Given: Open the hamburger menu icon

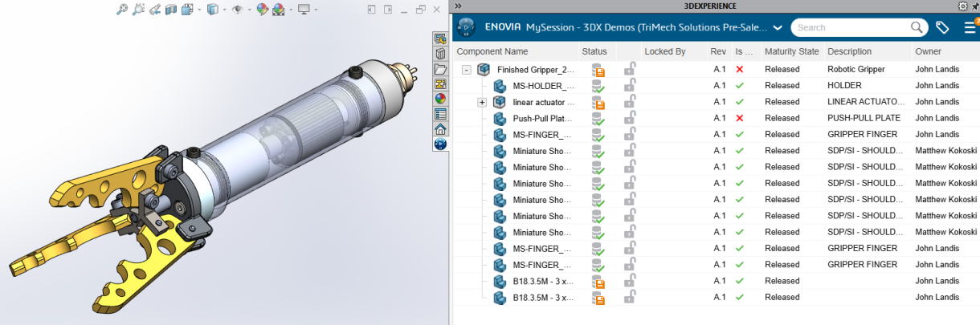Looking at the screenshot, I should tap(970, 27).
